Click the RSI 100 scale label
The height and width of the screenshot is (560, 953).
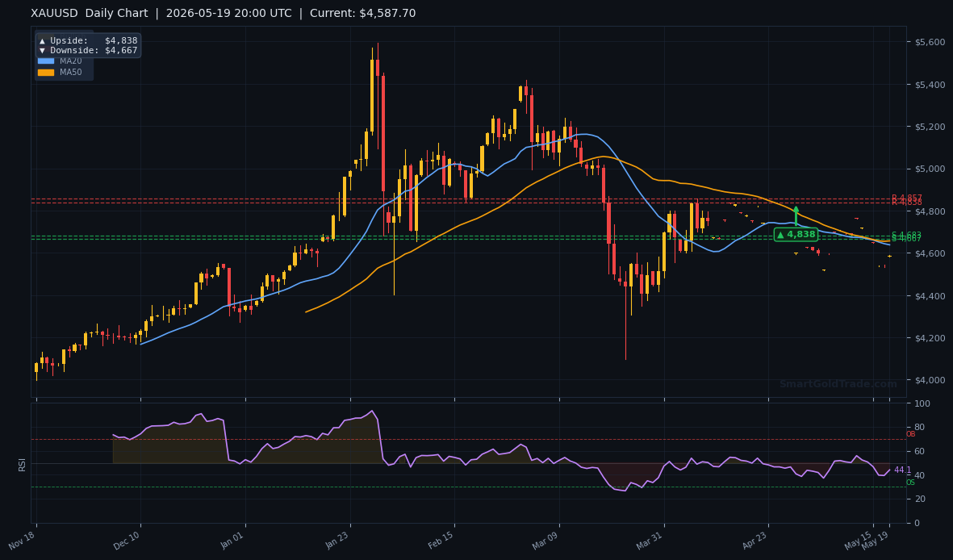(922, 403)
